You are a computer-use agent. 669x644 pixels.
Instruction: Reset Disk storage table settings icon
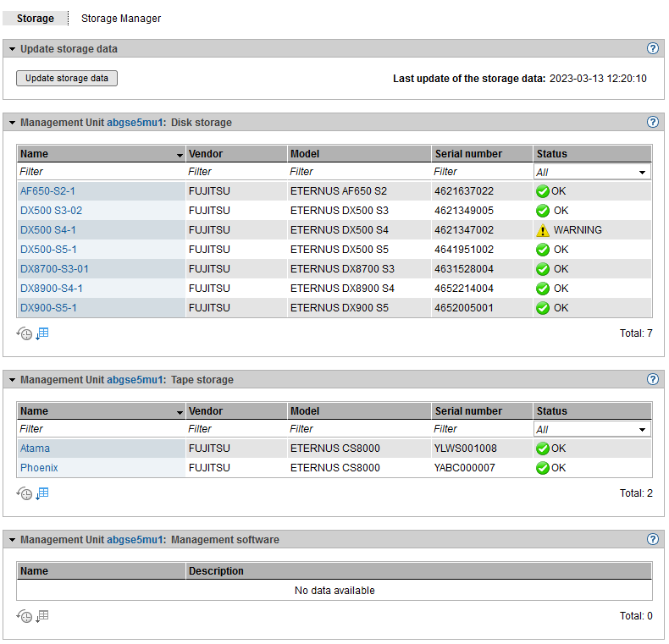25,333
